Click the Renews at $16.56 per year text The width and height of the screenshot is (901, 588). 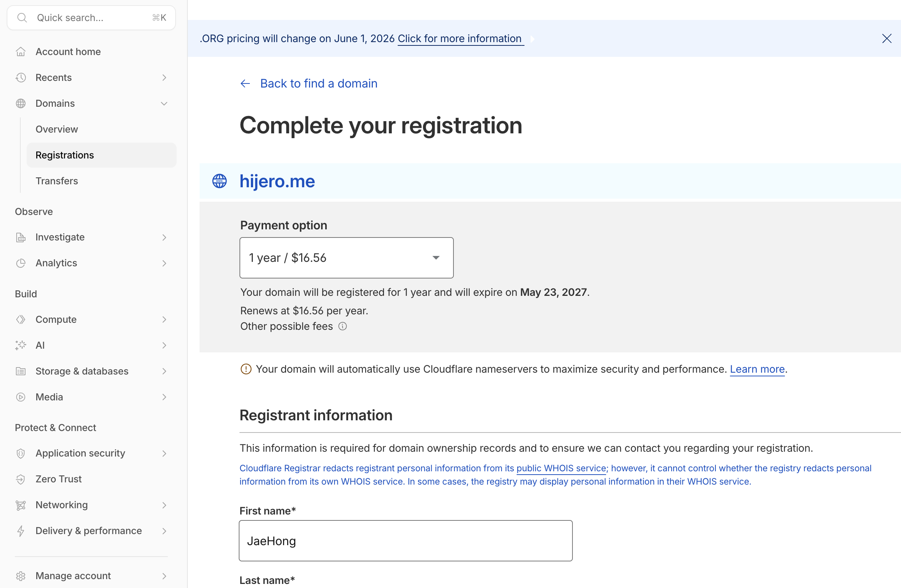(x=305, y=311)
